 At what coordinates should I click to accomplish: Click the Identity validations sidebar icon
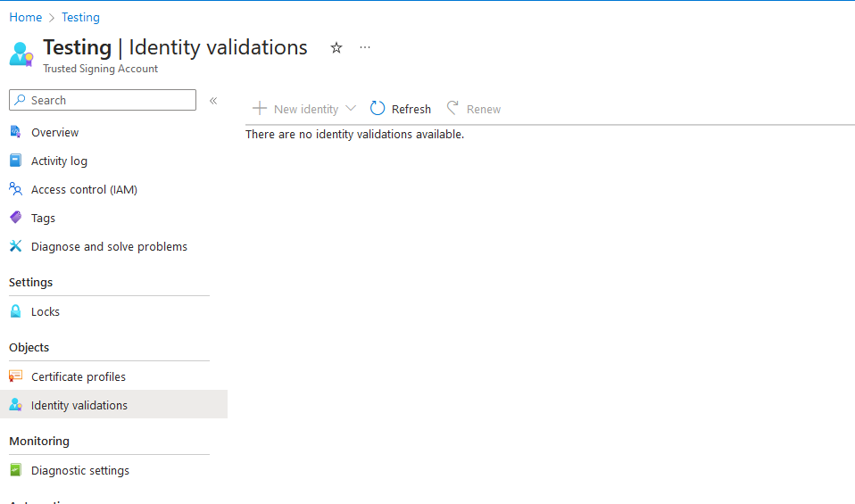coord(16,404)
